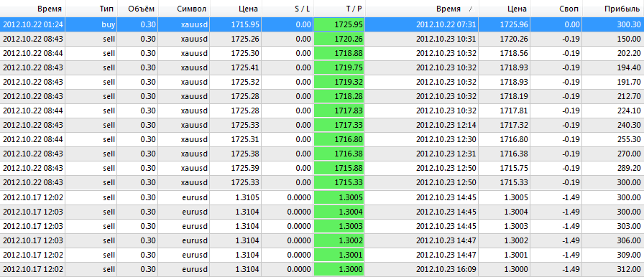
Task: Click green T/P cell showing 1.3000
Action: click(339, 269)
